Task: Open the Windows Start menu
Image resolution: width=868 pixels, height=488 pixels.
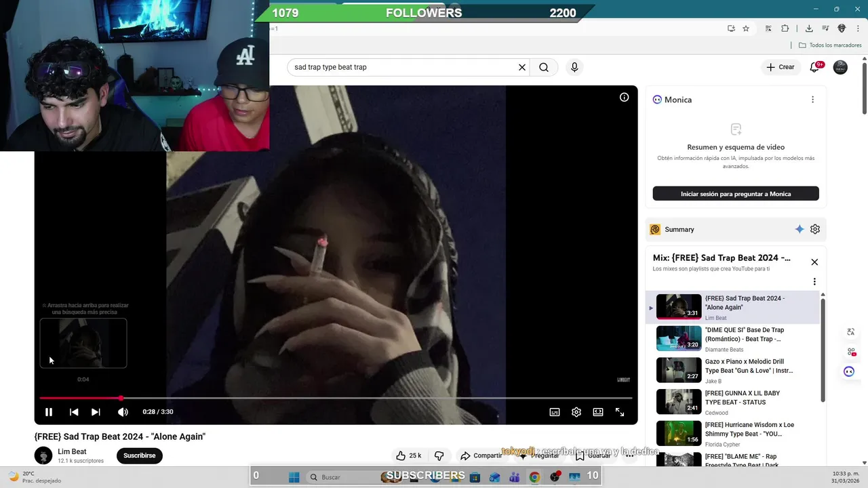Action: pyautogui.click(x=294, y=477)
